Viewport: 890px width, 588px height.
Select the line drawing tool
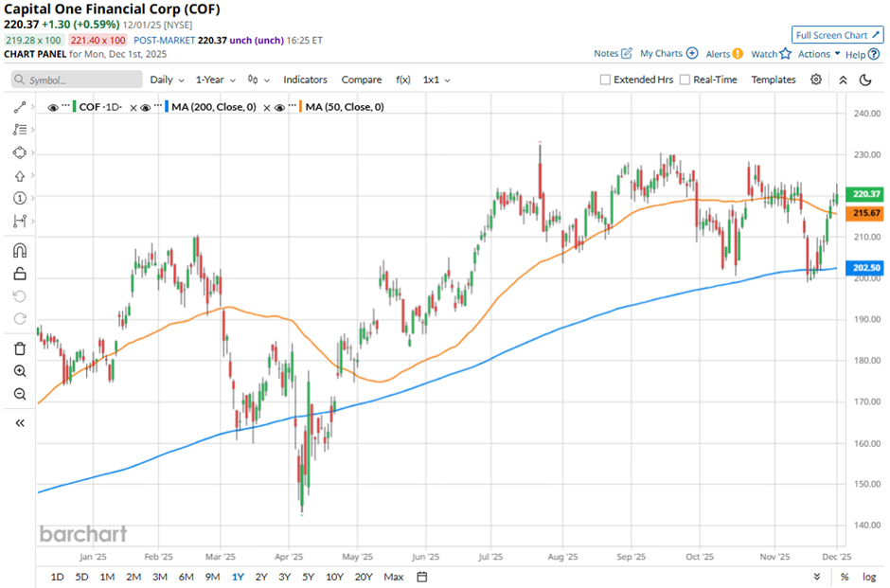point(19,108)
